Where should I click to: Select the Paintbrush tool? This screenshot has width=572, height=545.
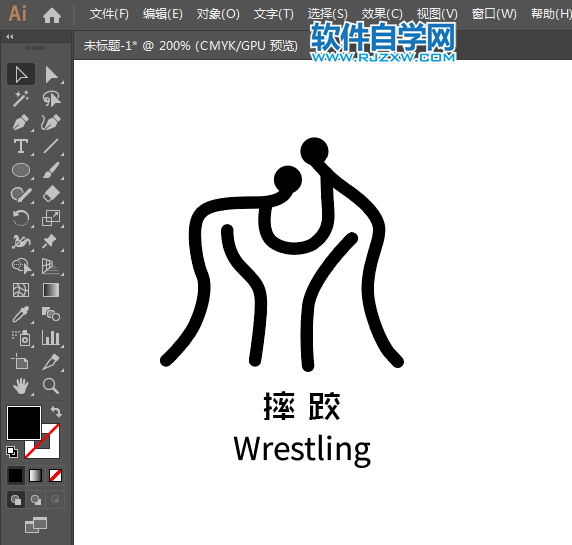(x=51, y=170)
